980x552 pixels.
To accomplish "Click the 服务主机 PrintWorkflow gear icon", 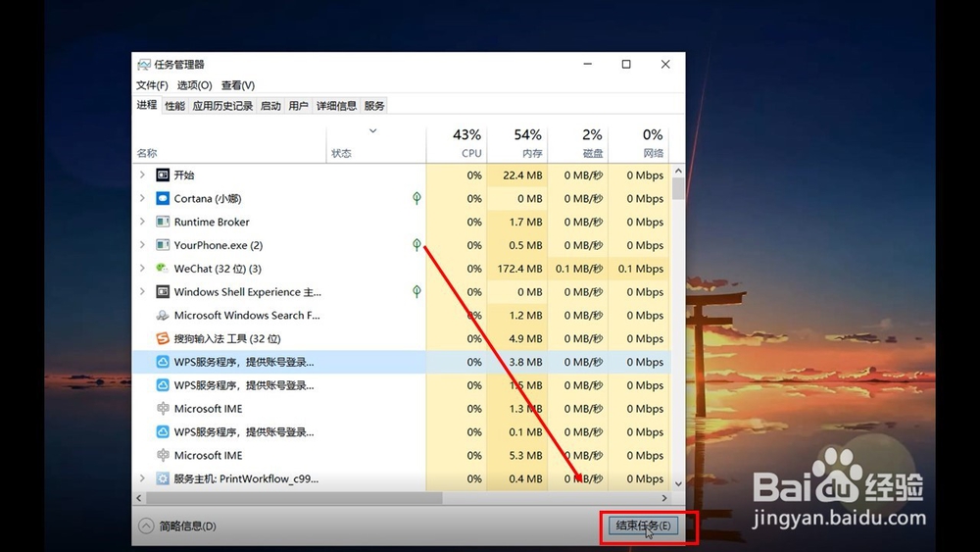I will point(163,478).
